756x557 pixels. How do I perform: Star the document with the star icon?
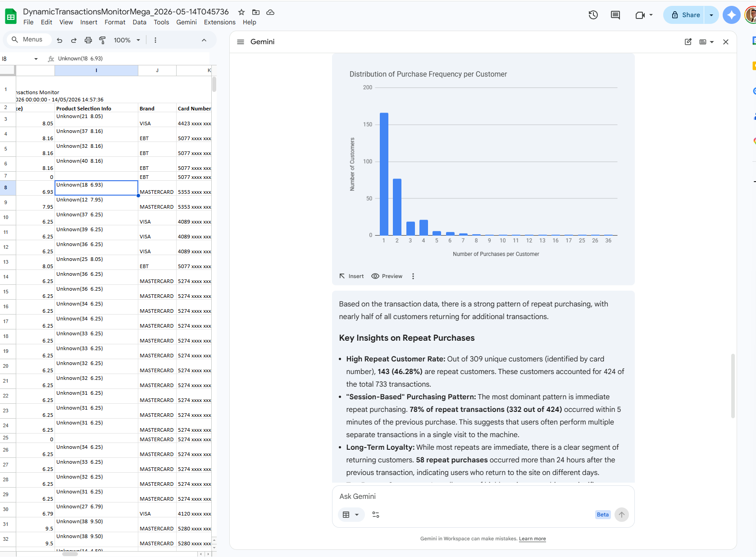coord(241,12)
